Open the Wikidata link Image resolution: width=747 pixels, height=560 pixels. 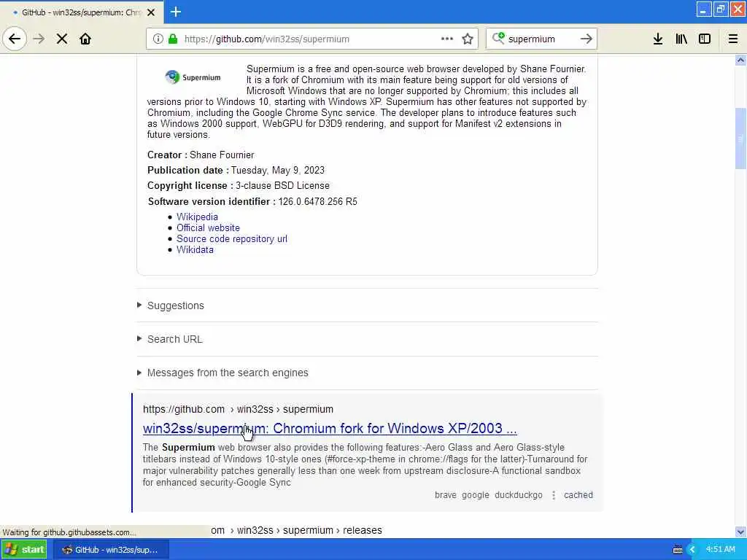click(x=195, y=249)
